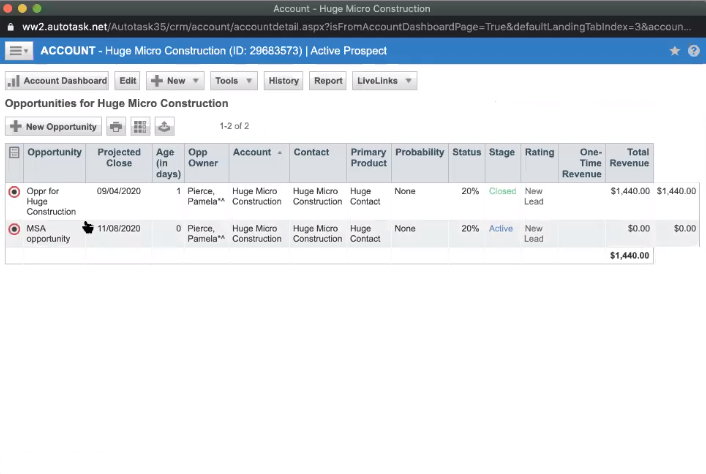Open the account Report
The width and height of the screenshot is (706, 474).
328,81
